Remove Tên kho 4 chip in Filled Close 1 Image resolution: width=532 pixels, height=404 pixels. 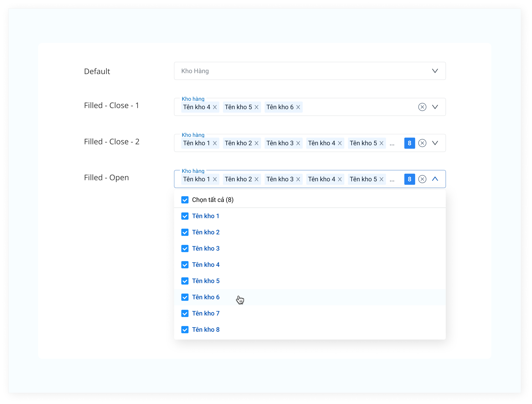pos(215,107)
